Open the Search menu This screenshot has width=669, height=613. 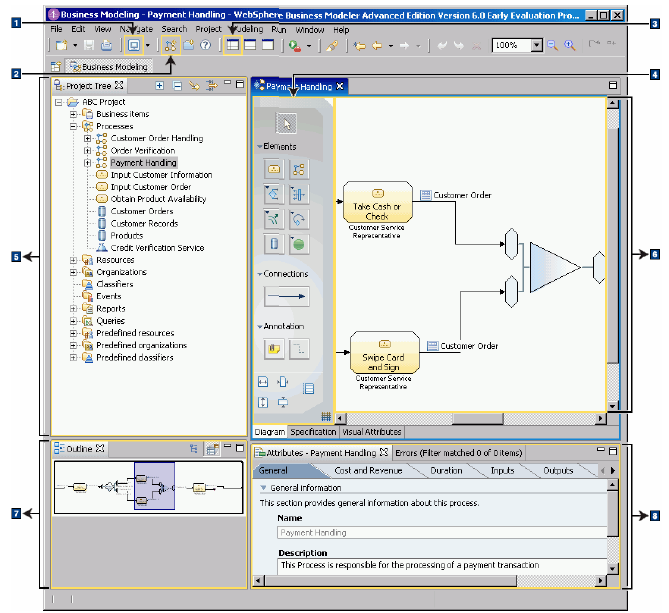174,29
